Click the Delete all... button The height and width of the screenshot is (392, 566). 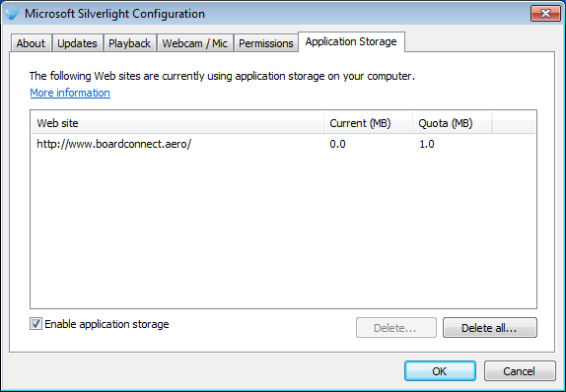tap(490, 327)
